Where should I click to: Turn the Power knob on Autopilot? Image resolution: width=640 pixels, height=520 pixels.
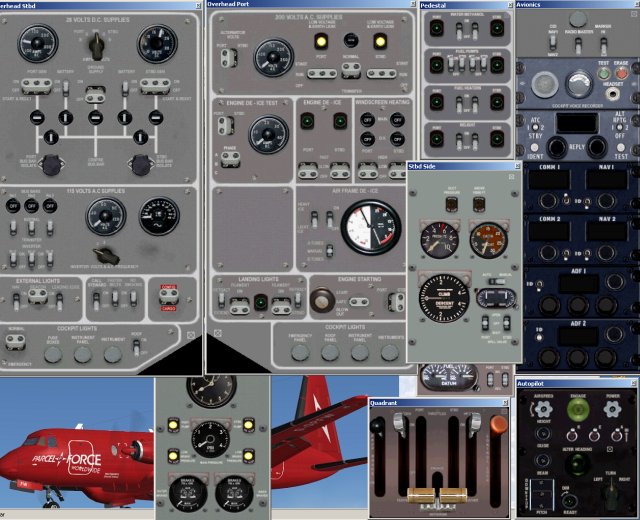613,409
